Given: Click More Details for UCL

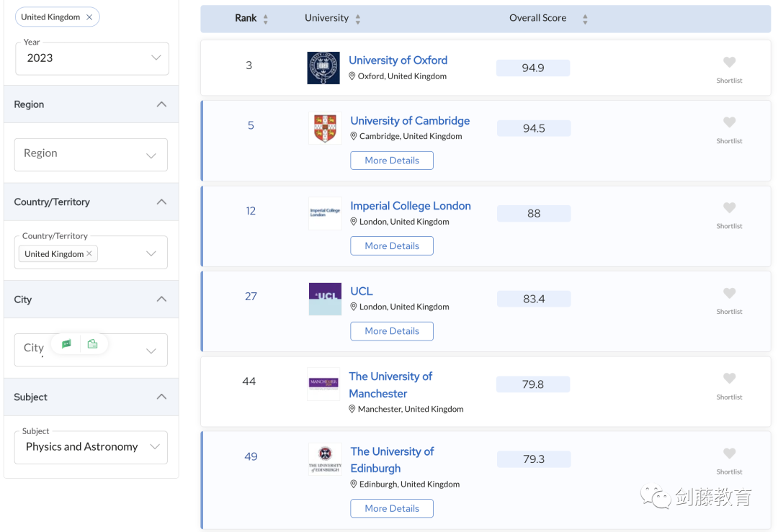Looking at the screenshot, I should click(x=391, y=331).
